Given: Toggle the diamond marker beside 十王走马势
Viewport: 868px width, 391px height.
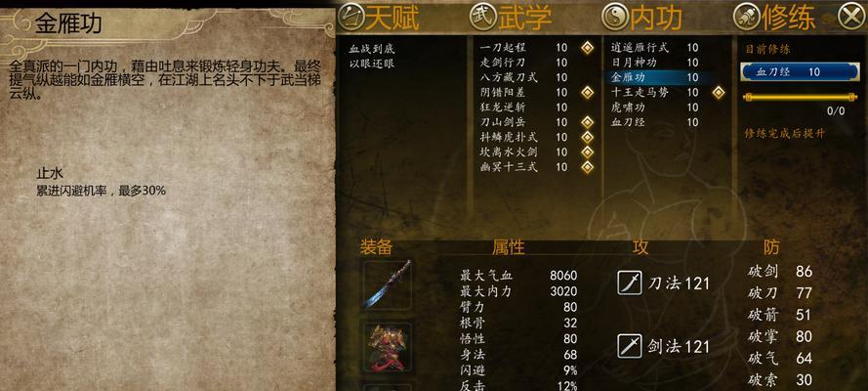Looking at the screenshot, I should [x=719, y=93].
